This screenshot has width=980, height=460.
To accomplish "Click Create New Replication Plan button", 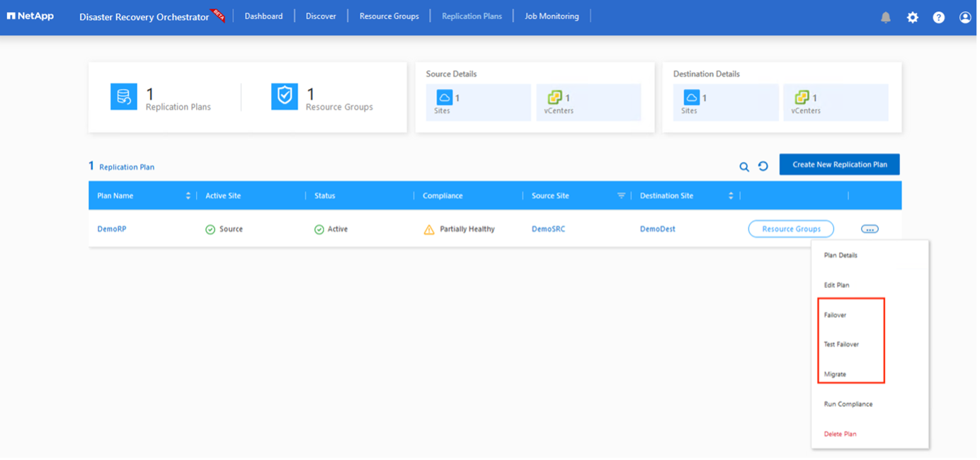I will tap(839, 164).
